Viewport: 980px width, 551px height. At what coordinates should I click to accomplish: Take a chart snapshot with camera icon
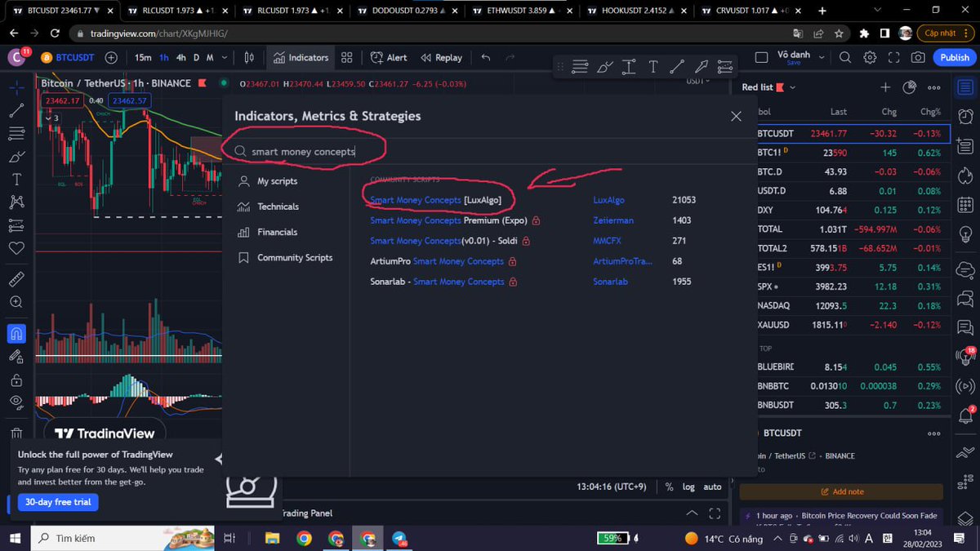tap(919, 57)
